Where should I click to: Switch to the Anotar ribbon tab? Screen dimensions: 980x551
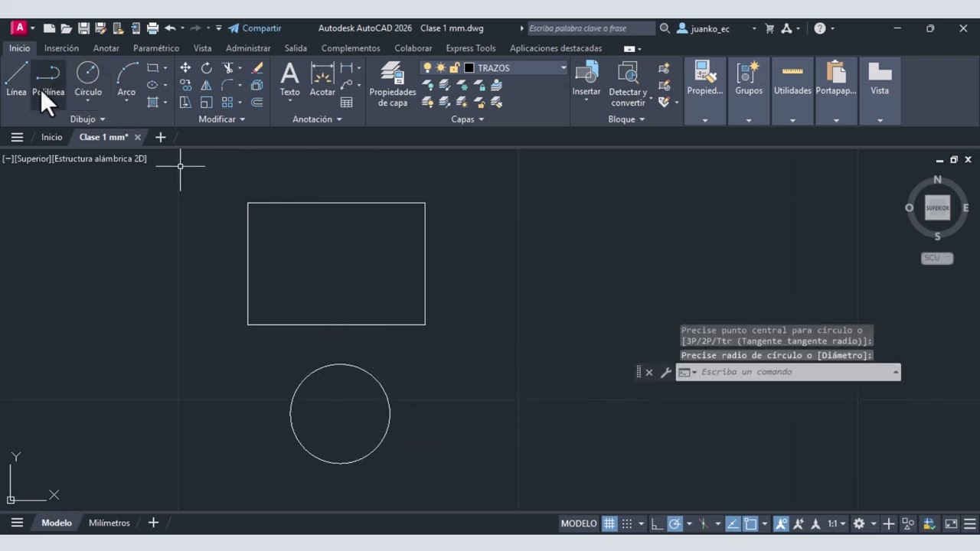click(x=106, y=48)
